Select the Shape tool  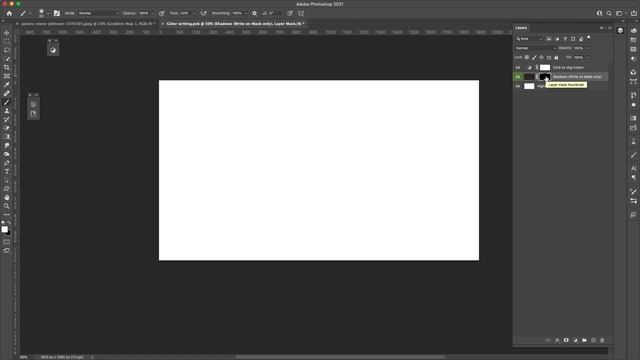[7, 189]
